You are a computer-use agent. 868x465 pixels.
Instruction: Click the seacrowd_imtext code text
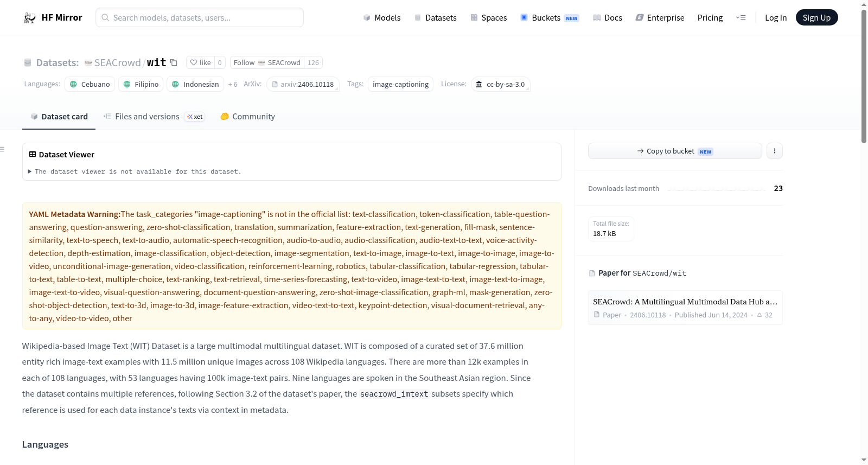394,394
